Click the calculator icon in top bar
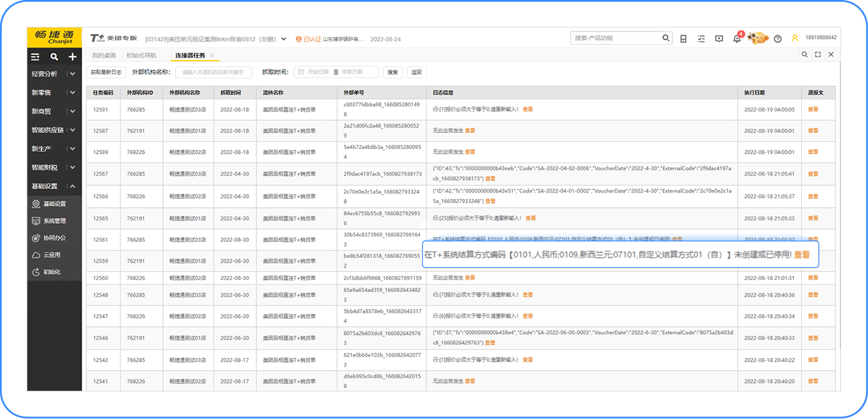The image size is (868, 419). coord(683,39)
